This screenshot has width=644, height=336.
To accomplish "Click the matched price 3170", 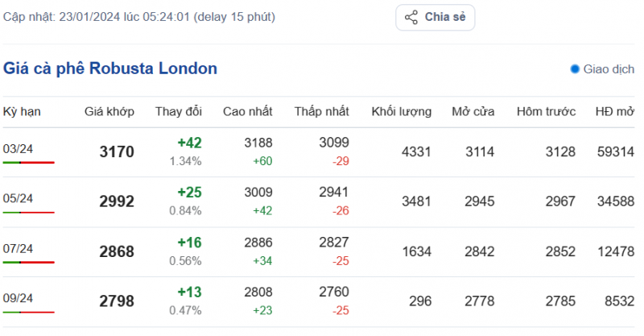I will click(117, 151).
